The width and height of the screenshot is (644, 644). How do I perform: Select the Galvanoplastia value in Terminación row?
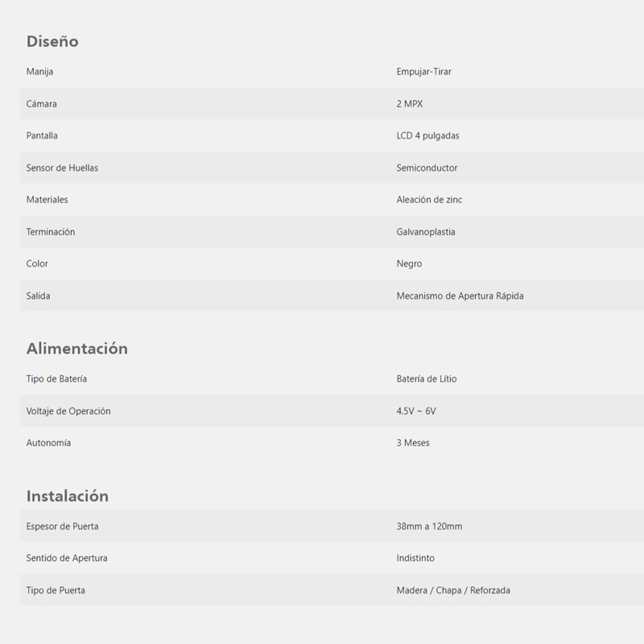[426, 232]
